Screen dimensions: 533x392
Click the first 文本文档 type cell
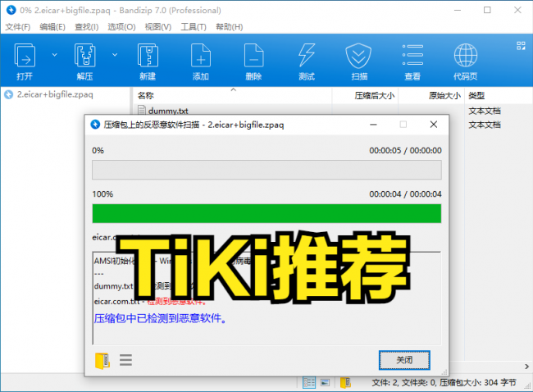click(485, 111)
